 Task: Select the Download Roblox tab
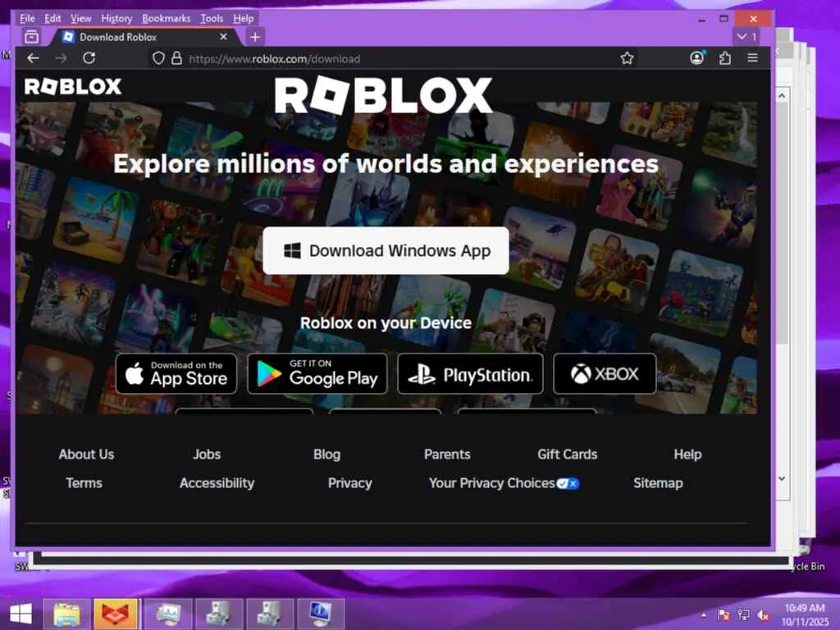(145, 37)
